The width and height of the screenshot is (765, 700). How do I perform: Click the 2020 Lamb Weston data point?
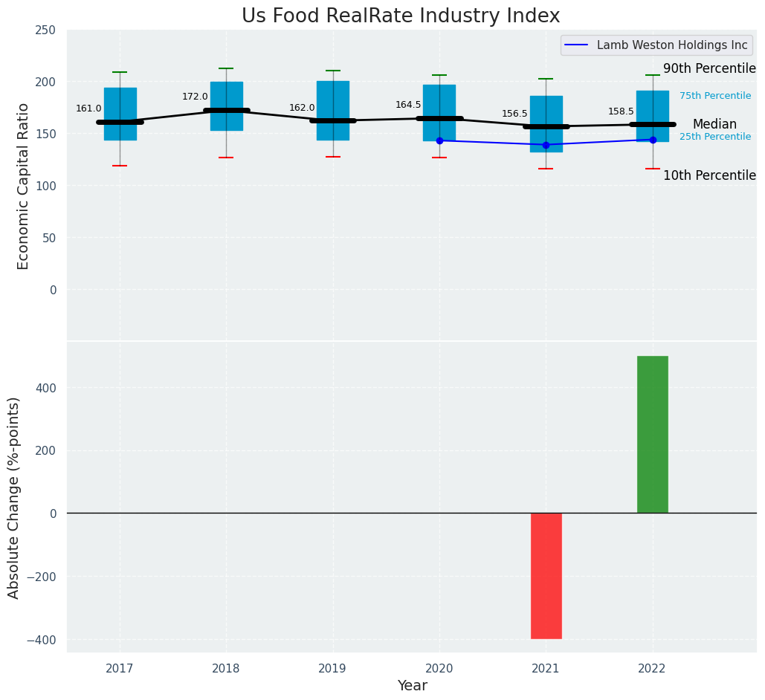(x=439, y=140)
